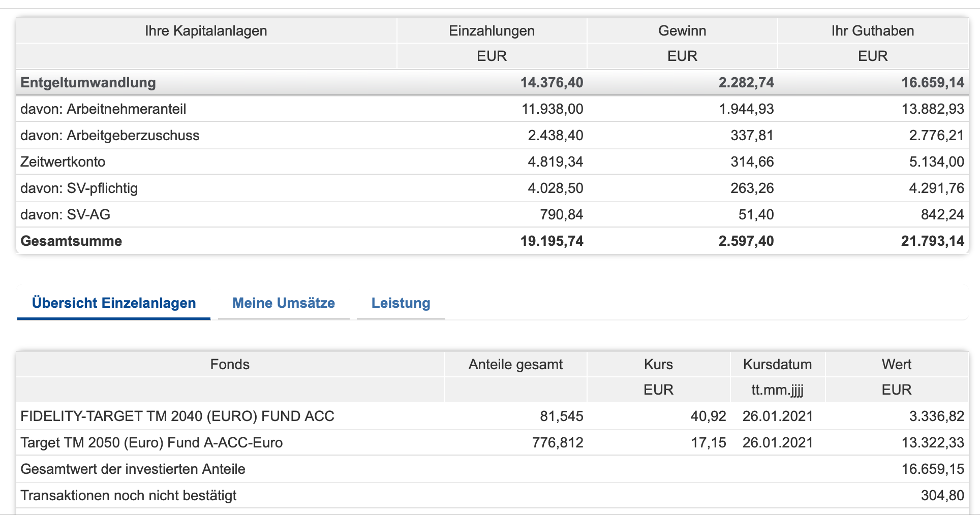Open the Leistung tab
Viewport: 980px width, 516px height.
(x=401, y=303)
